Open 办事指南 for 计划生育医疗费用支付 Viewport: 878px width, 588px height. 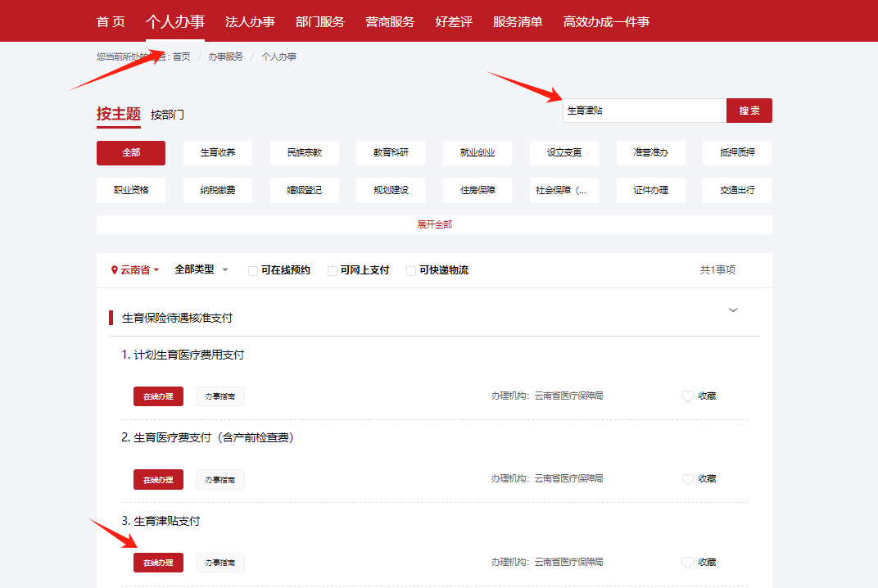[x=218, y=396]
